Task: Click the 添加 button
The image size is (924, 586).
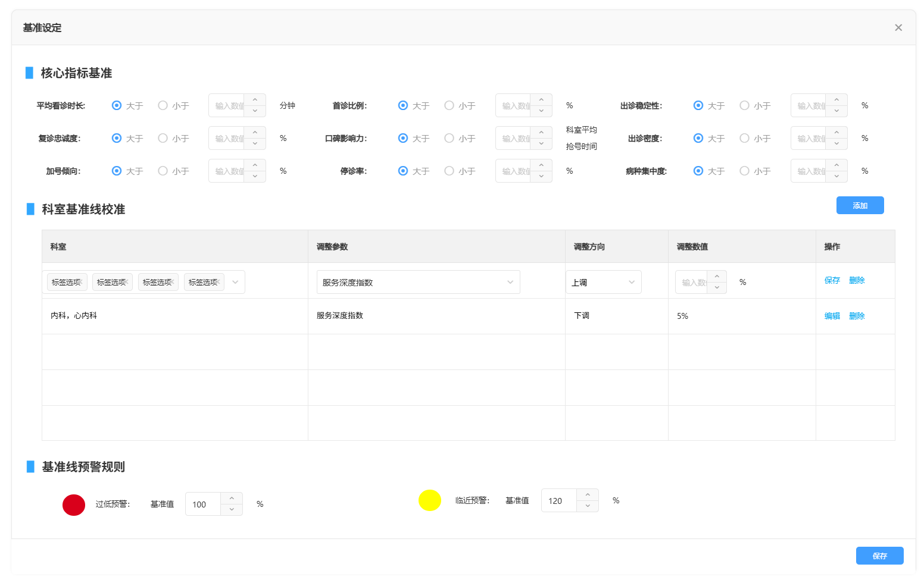Action: pos(860,205)
